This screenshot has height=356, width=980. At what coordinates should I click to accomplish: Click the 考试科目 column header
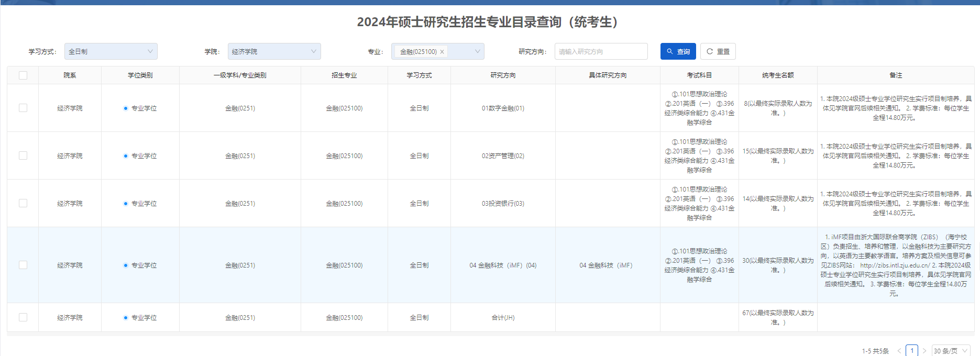(x=699, y=75)
